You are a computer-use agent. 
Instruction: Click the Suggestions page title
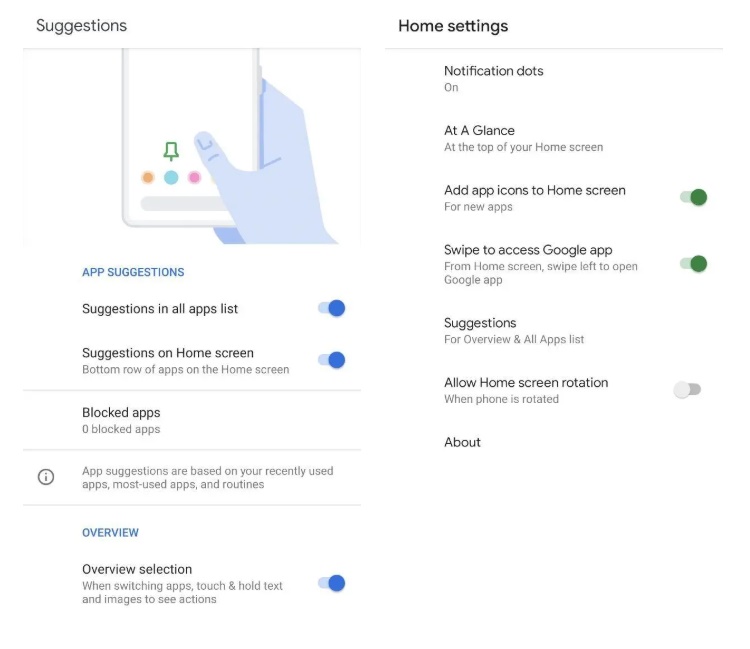[81, 25]
